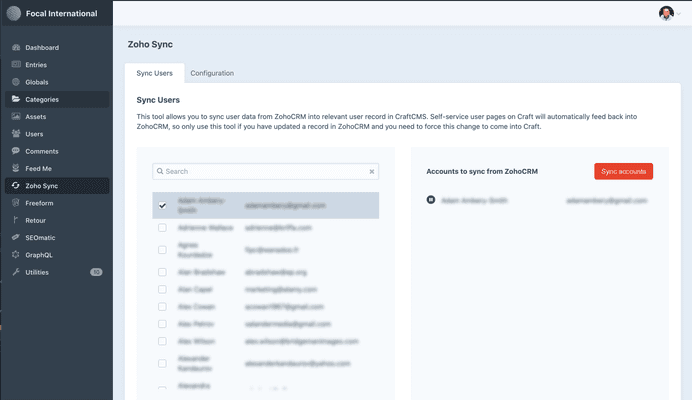Viewport: 692px width, 400px height.
Task: Select the Globals globe icon
Action: pyautogui.click(x=16, y=82)
